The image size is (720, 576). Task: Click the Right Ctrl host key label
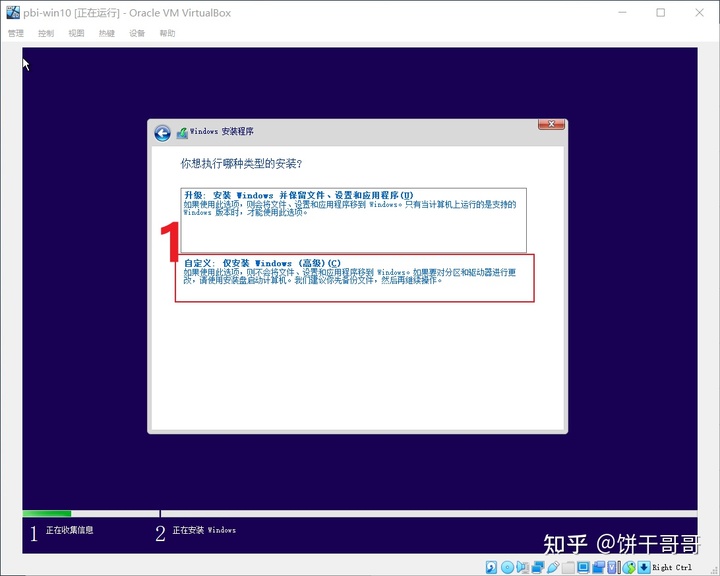point(672,567)
